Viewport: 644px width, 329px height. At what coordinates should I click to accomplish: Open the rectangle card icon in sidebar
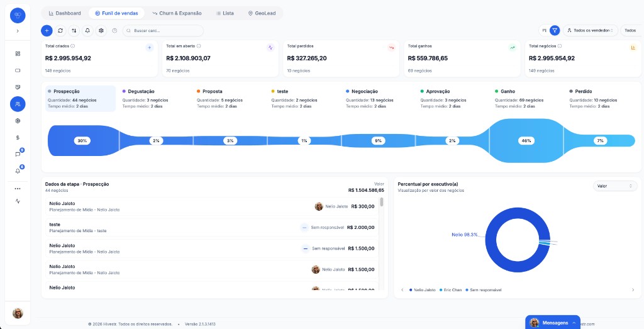click(x=18, y=70)
